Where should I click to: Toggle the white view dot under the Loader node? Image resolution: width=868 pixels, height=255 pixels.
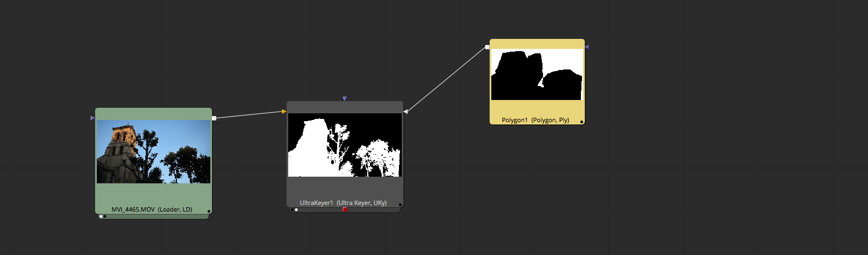(101, 217)
